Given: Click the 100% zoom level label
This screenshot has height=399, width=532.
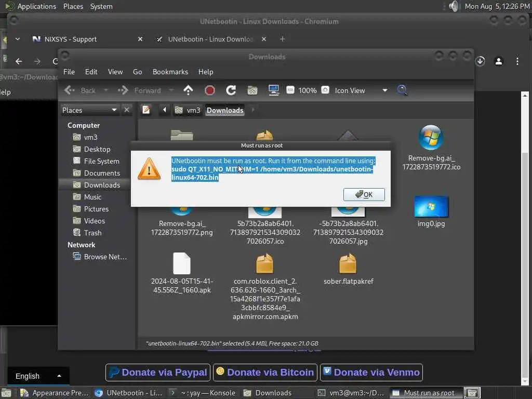Looking at the screenshot, I should (x=308, y=90).
